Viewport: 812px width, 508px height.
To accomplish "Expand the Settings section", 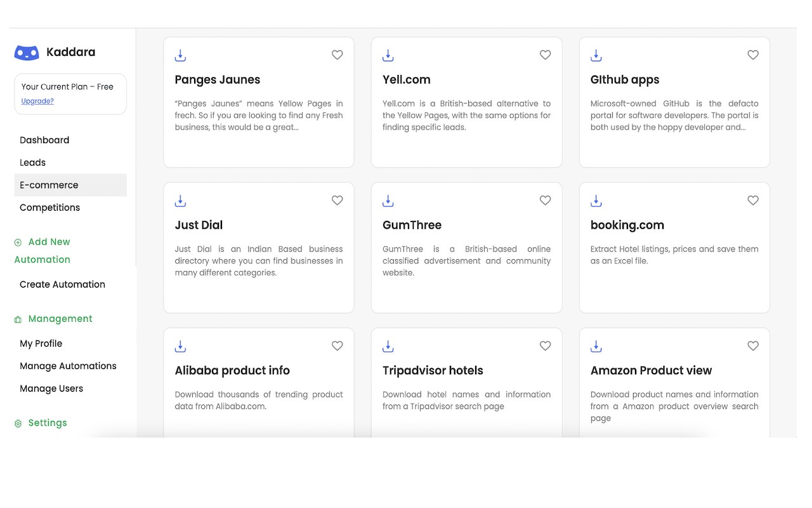I will click(x=47, y=423).
